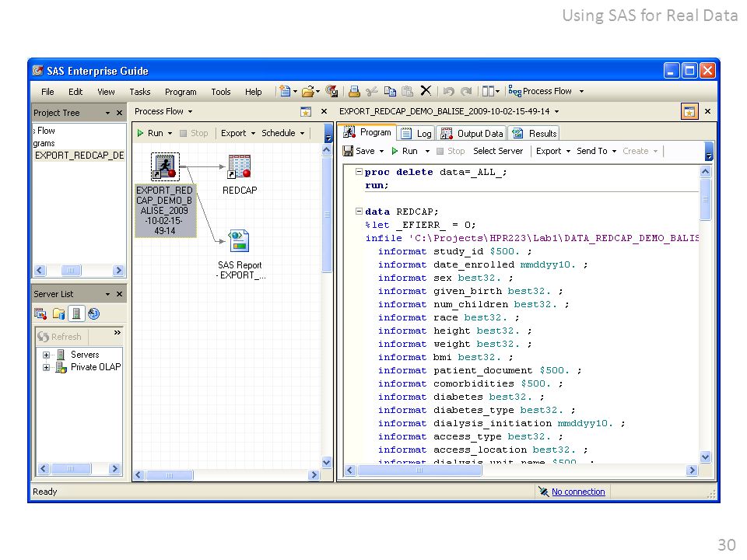
Task: Click right arrow of Project Tree scrollbar
Action: (118, 271)
